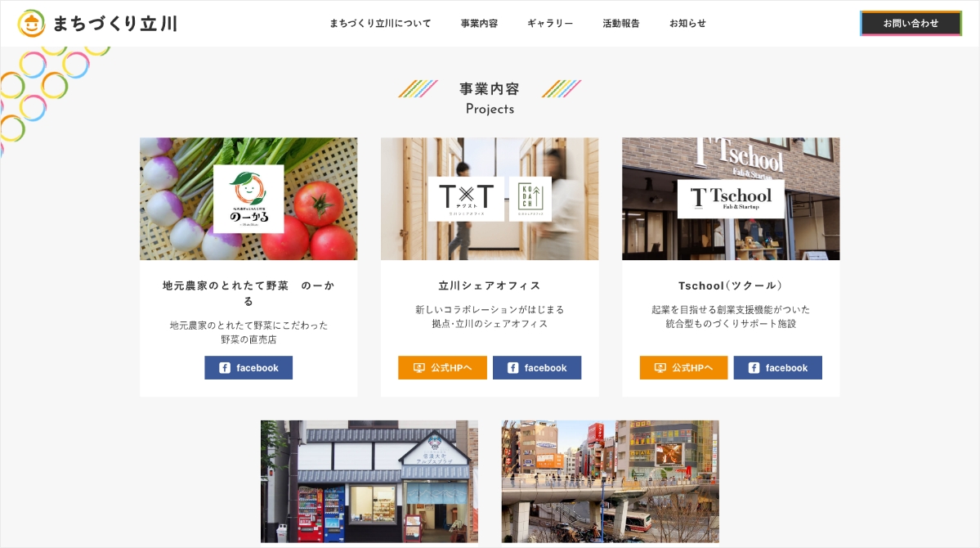980x548 pixels.
Task: Open the traditional storefront building photo
Action: click(x=369, y=481)
